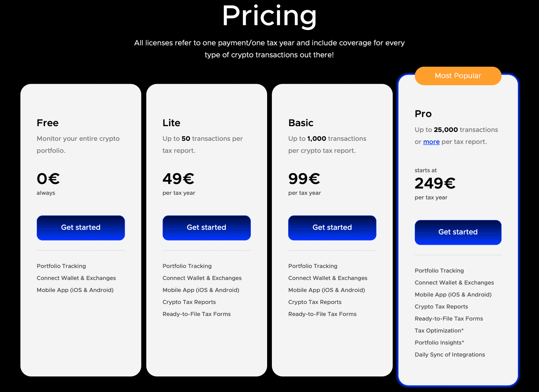Click Portfolio Tracking under the Free plan

[x=61, y=266]
